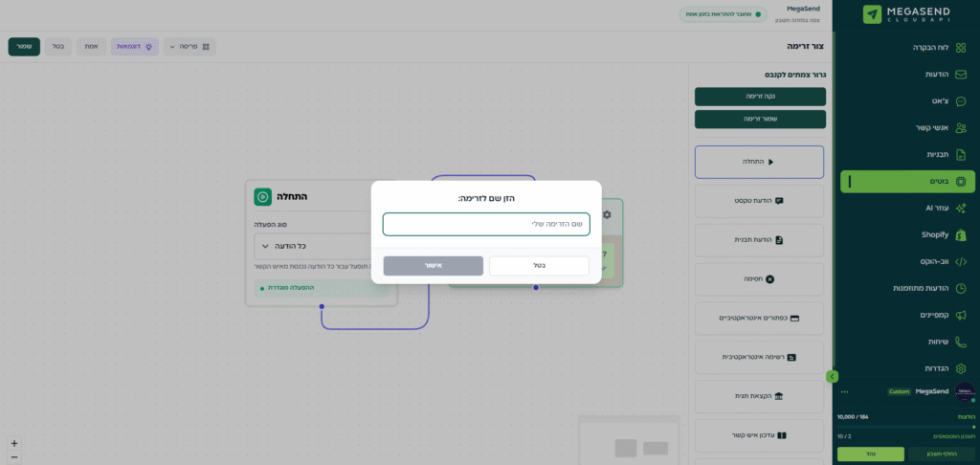Open the three-dots account menu
The width and height of the screenshot is (980, 465).
click(844, 391)
